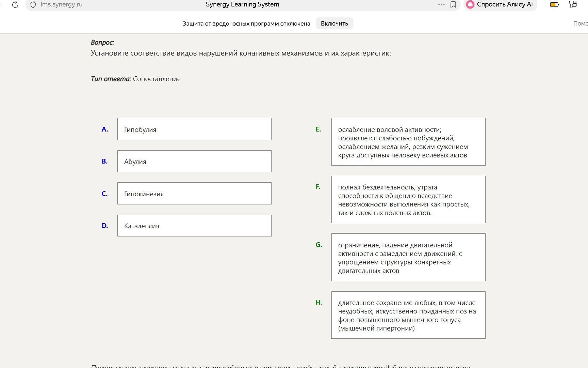The height and width of the screenshot is (368, 588).
Task: Select option G about reduced motor activity
Action: tap(408, 257)
